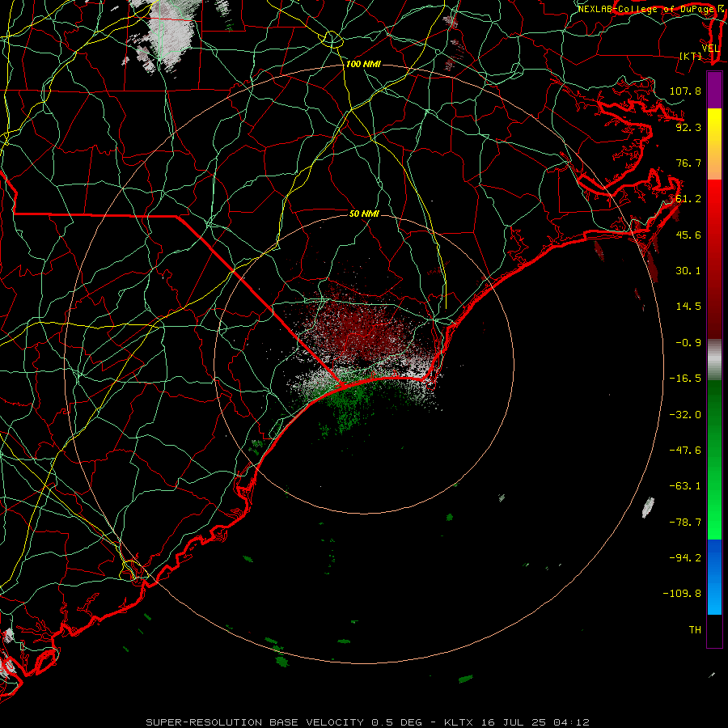Click the 100 NMI range ring label
The image size is (728, 728).
[363, 64]
